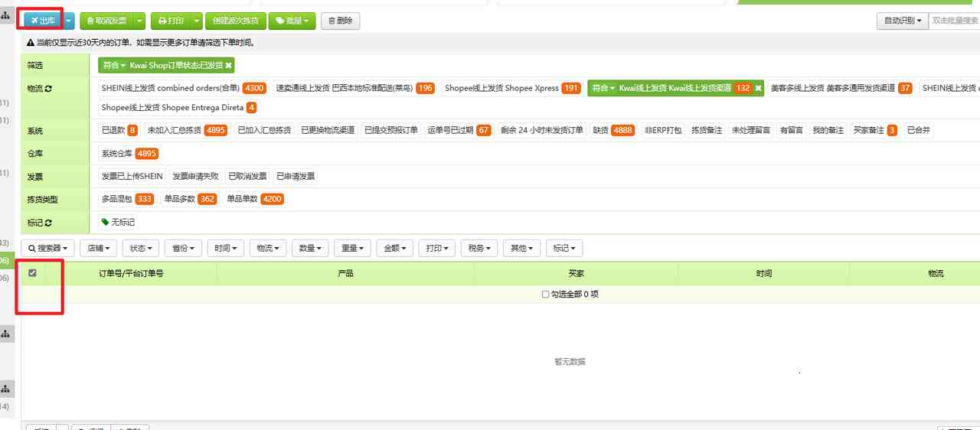Expand the arrow beside 取消发货
Image resolution: width=980 pixels, height=430 pixels.
140,21
